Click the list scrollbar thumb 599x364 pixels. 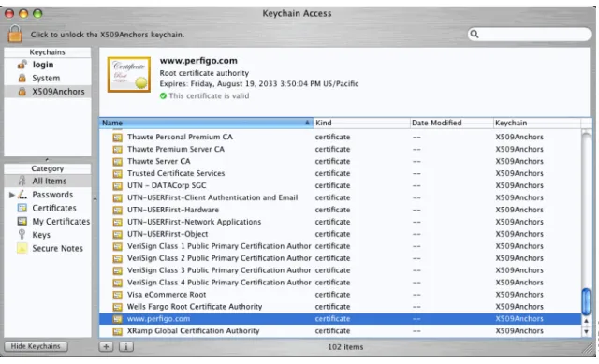click(x=586, y=301)
